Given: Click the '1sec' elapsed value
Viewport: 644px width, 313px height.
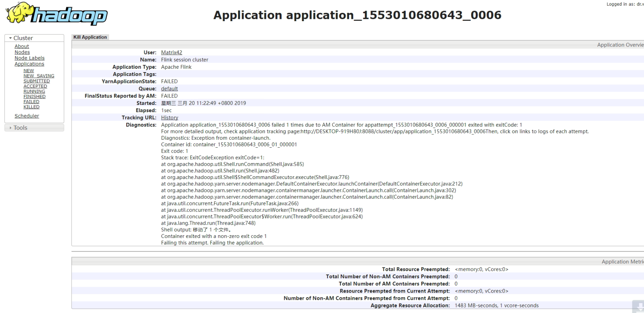Looking at the screenshot, I should (x=166, y=111).
